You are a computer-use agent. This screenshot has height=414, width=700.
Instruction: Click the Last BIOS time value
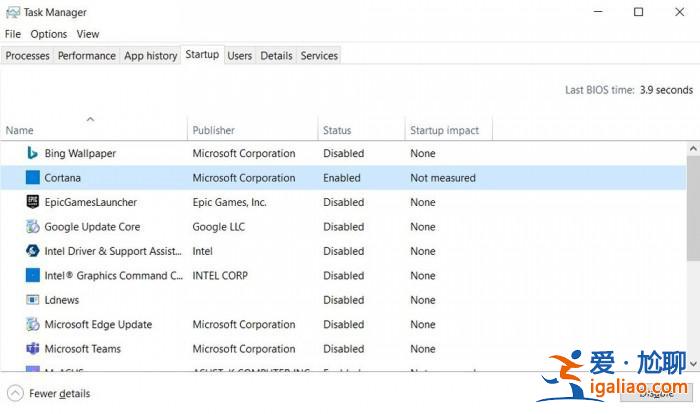pyautogui.click(x=666, y=90)
